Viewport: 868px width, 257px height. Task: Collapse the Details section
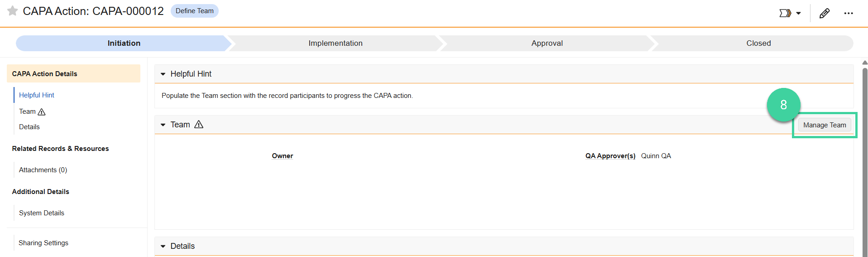[163, 246]
